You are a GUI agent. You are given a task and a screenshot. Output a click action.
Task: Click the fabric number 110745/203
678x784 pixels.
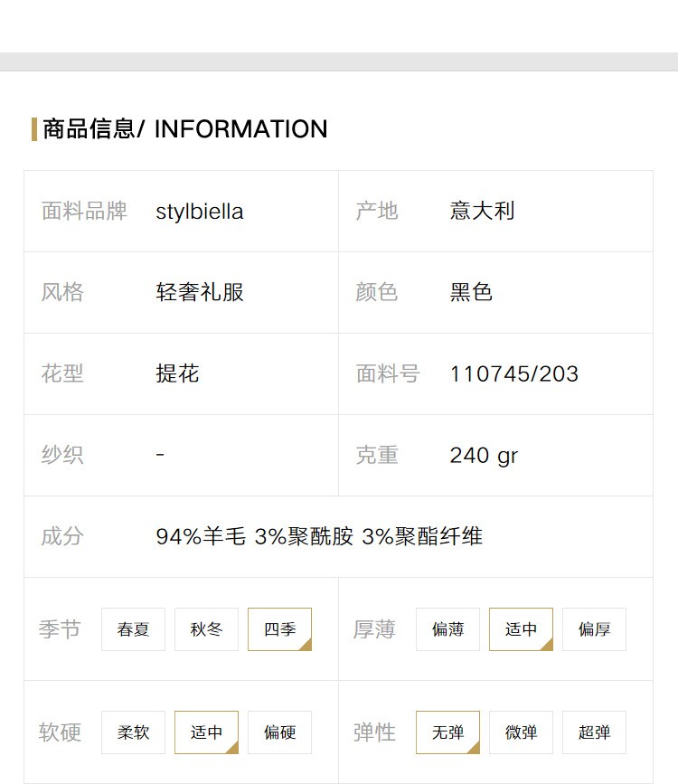tap(514, 374)
